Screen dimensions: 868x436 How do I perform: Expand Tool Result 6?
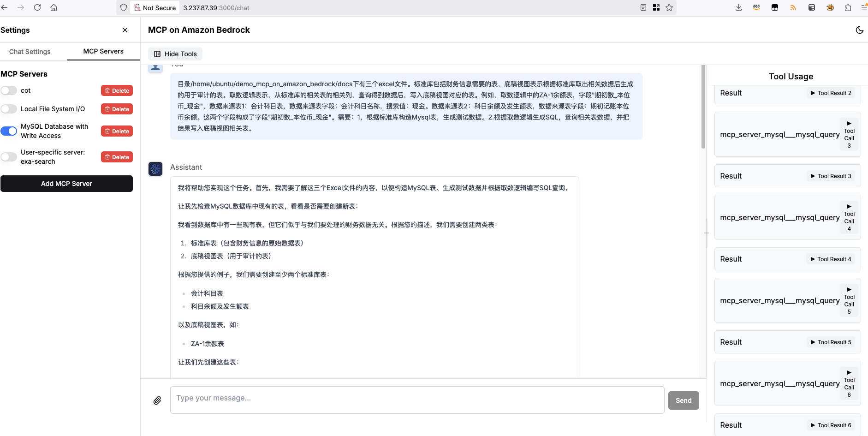(831, 425)
